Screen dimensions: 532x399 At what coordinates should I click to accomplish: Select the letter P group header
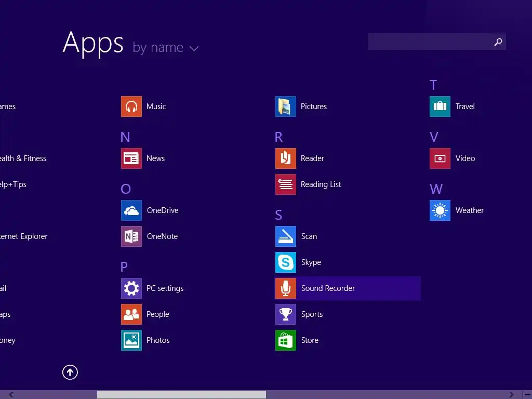[x=124, y=267]
